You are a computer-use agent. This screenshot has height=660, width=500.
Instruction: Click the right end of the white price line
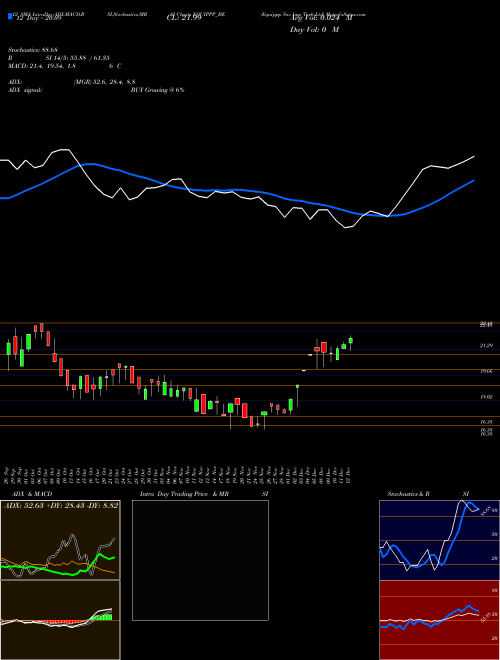(x=473, y=157)
